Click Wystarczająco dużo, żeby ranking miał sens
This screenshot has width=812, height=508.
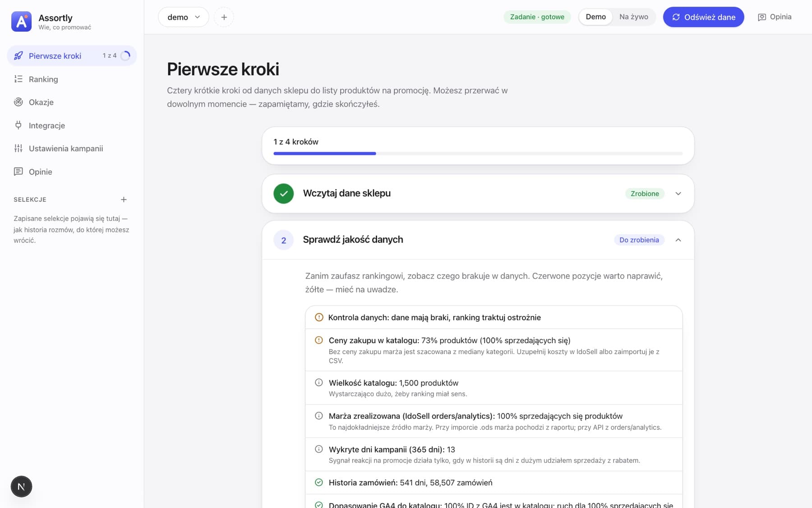pos(398,394)
